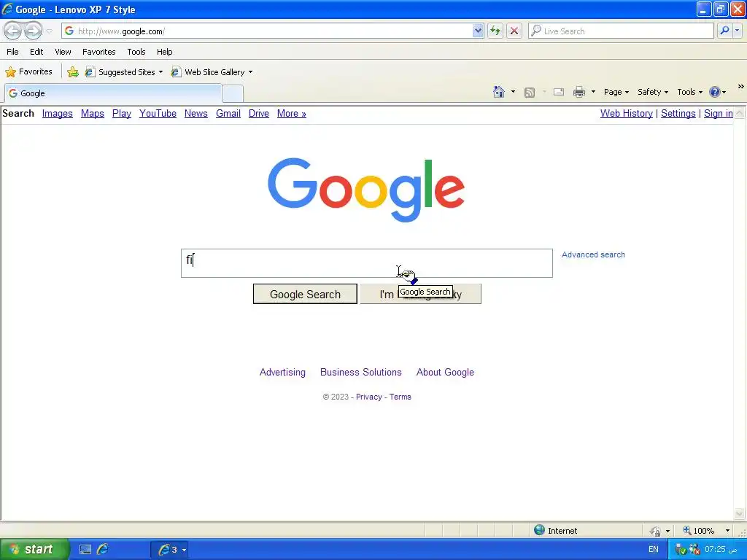Open the View menu
The image size is (747, 560).
63,52
